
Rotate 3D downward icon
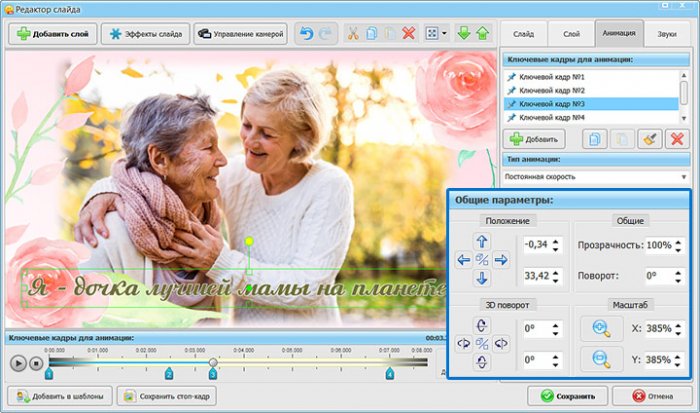pyautogui.click(x=481, y=362)
